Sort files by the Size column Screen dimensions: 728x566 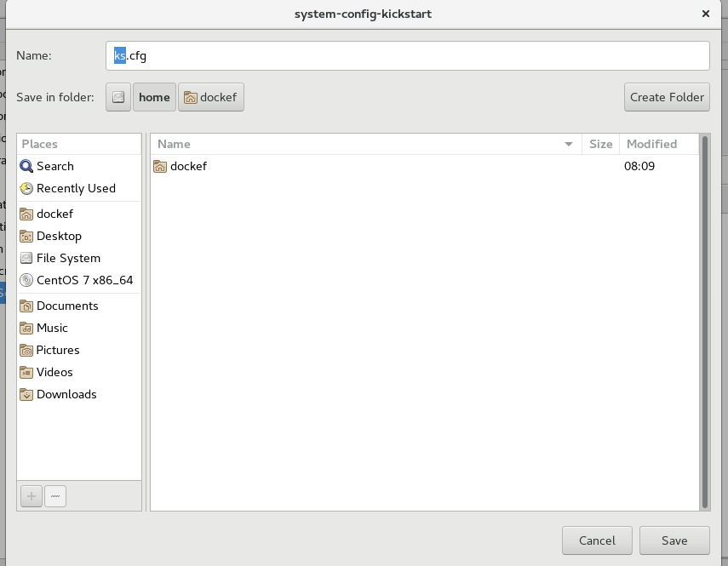point(601,145)
